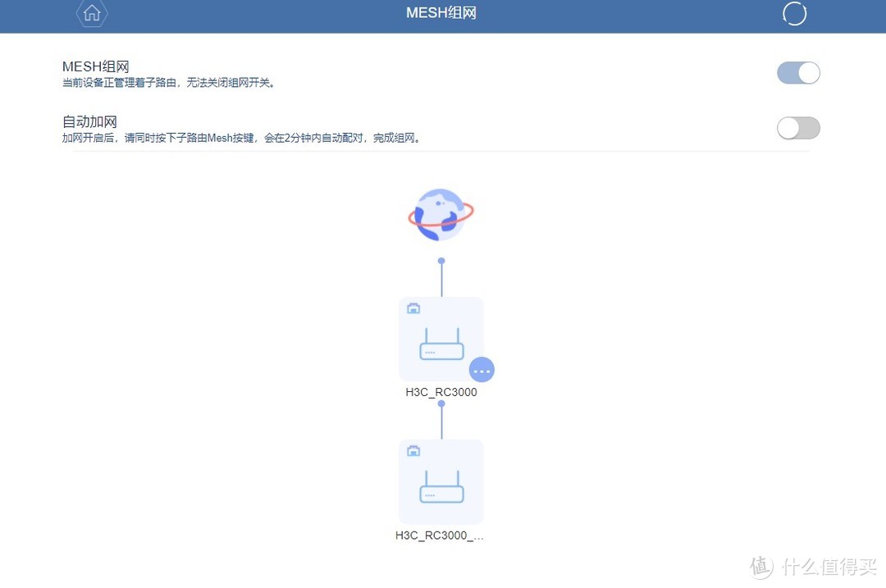Expand the truncated H3C_RC3000_... device name
Image resolution: width=886 pixels, height=588 pixels.
[x=441, y=535]
